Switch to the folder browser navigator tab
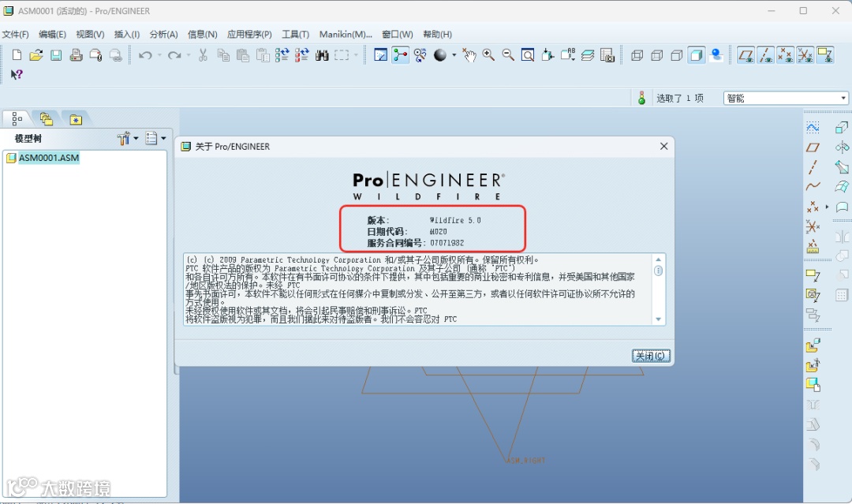This screenshot has height=504, width=852. [x=47, y=118]
